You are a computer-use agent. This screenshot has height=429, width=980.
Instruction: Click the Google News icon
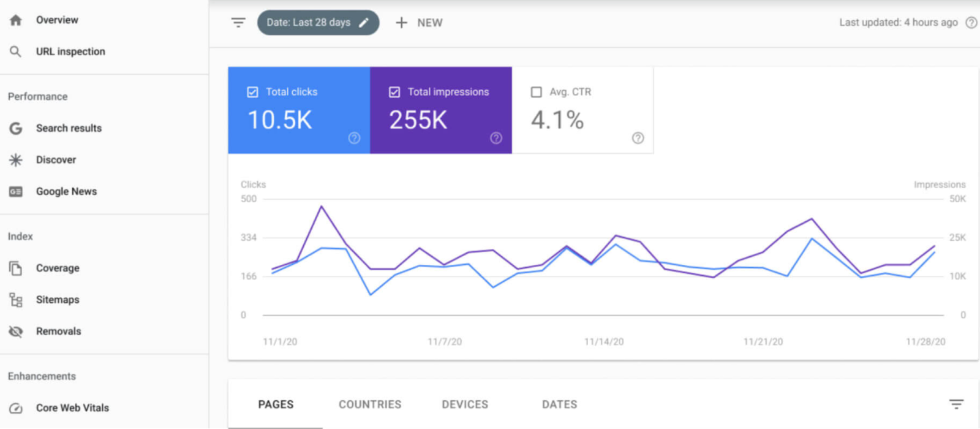tap(16, 192)
